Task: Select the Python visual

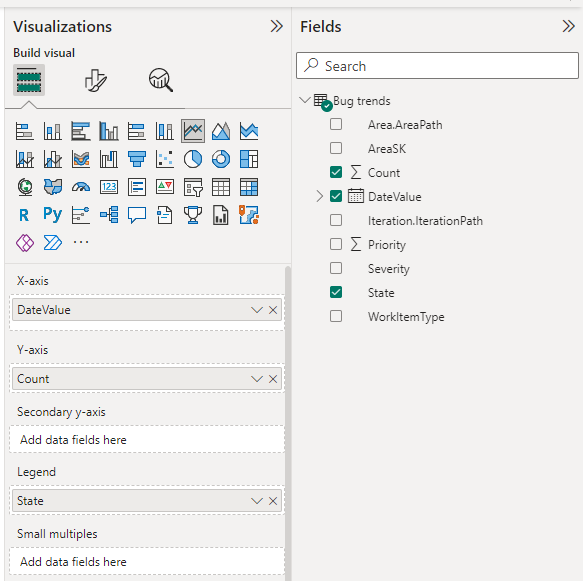Action: click(x=53, y=214)
